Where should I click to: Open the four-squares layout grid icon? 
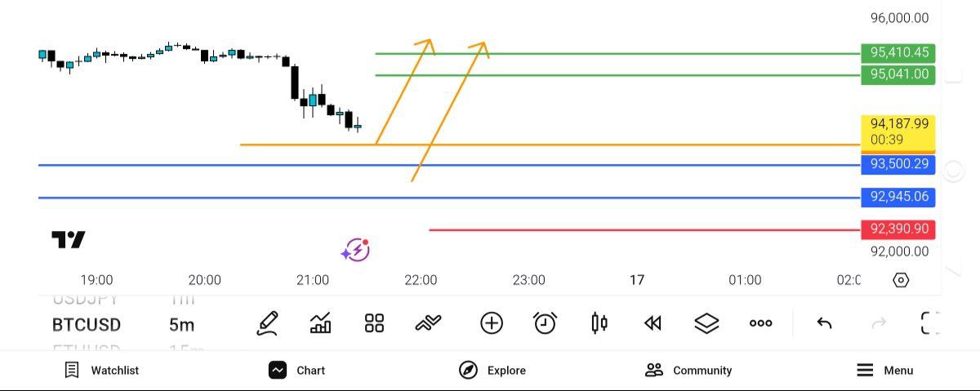pyautogui.click(x=374, y=324)
